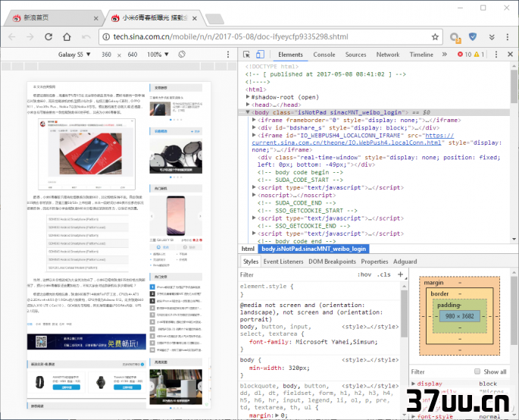Image resolution: width=519 pixels, height=420 pixels.
Task: Expand the #shadow-root node
Action: 248,97
